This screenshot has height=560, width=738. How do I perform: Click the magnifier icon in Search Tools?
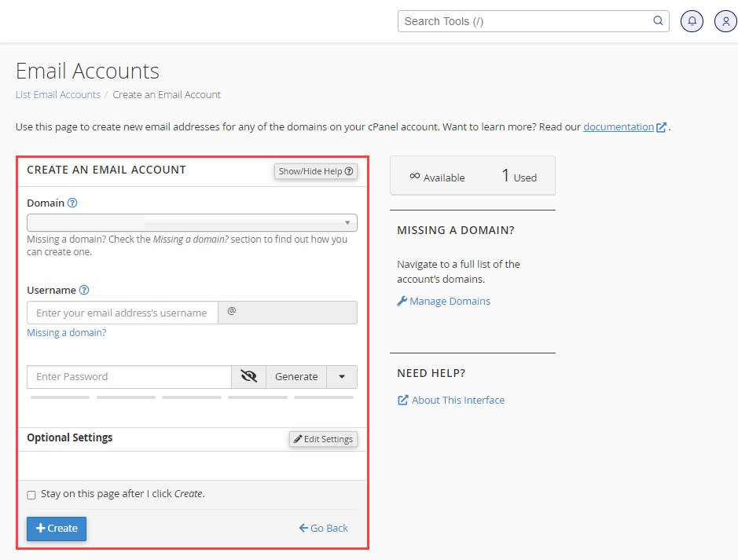pyautogui.click(x=657, y=21)
